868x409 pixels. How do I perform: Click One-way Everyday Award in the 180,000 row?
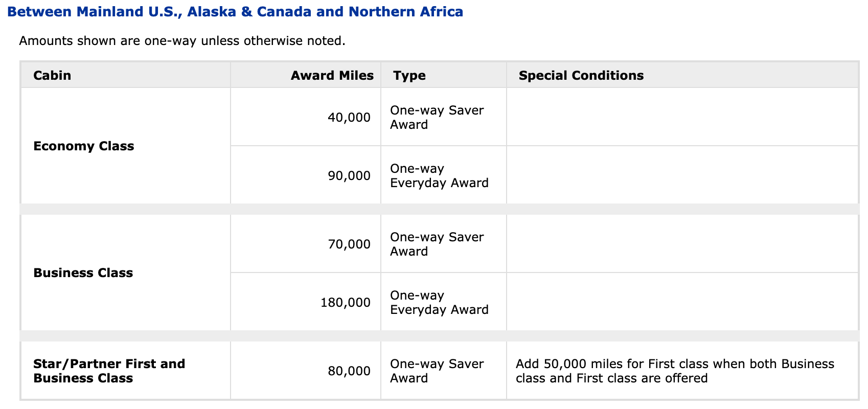coord(439,303)
